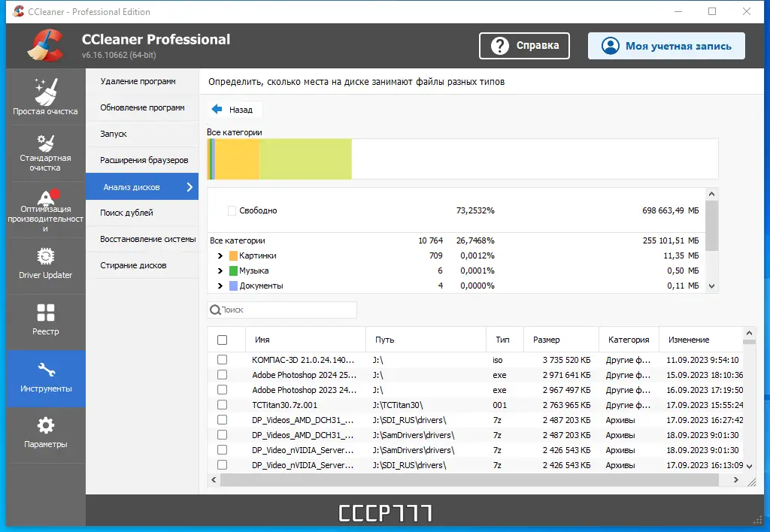Switch to the Поиск дублей tool
Viewport: 770px width, 532px height.
click(141, 213)
